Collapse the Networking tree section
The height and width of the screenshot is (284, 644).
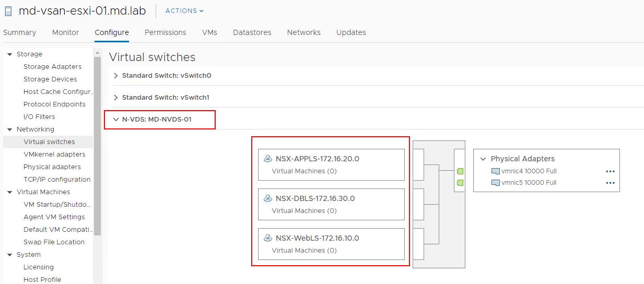click(9, 129)
